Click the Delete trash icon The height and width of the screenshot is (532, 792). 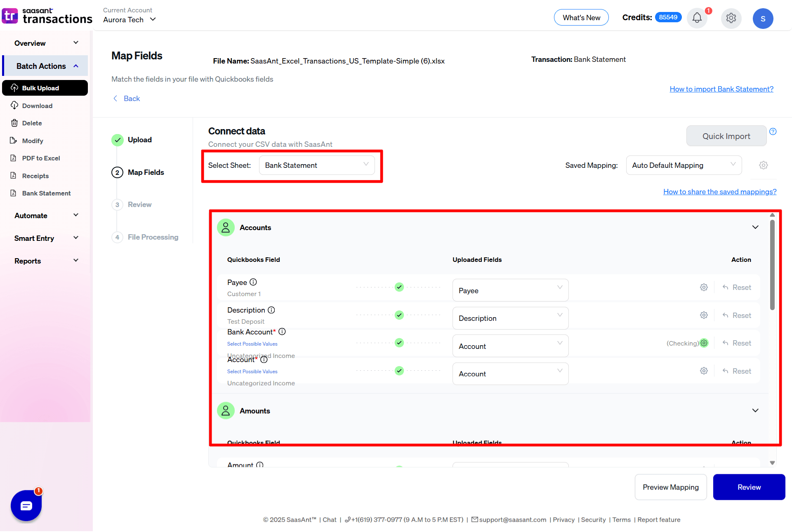tap(14, 123)
